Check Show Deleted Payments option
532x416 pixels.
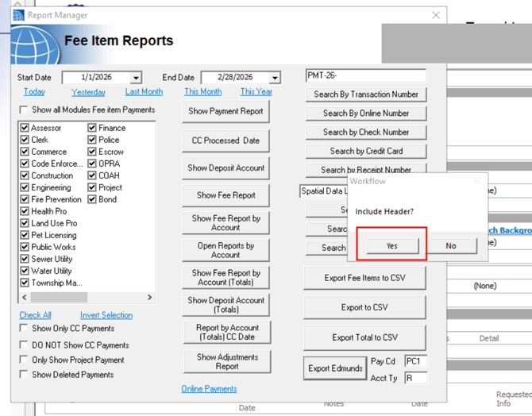(x=25, y=375)
